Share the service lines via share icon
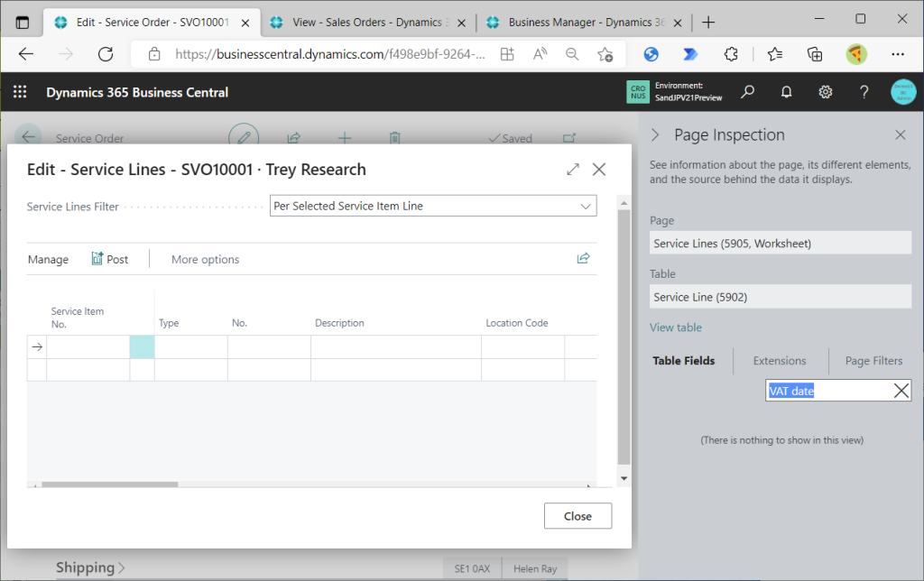This screenshot has height=581, width=924. point(584,258)
